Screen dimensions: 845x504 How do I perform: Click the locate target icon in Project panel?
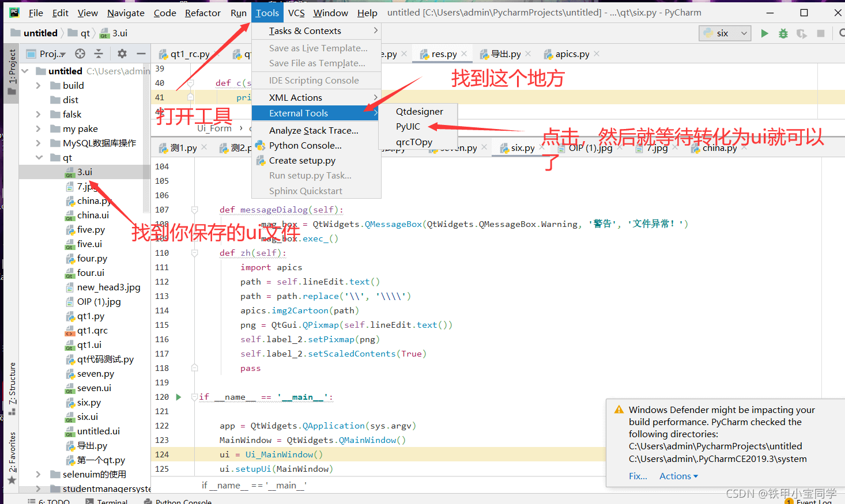point(80,54)
